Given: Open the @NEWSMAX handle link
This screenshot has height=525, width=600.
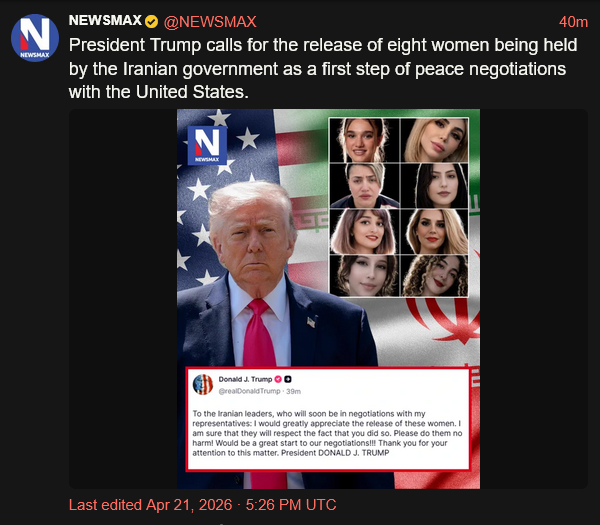Looking at the screenshot, I should tap(210, 22).
